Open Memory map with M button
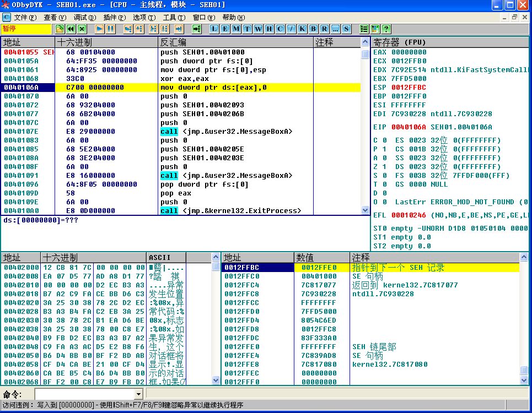This screenshot has height=413, width=532. [236, 29]
